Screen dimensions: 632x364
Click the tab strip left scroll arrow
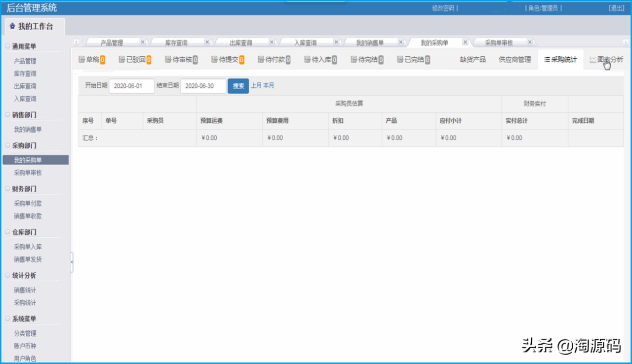(x=77, y=42)
